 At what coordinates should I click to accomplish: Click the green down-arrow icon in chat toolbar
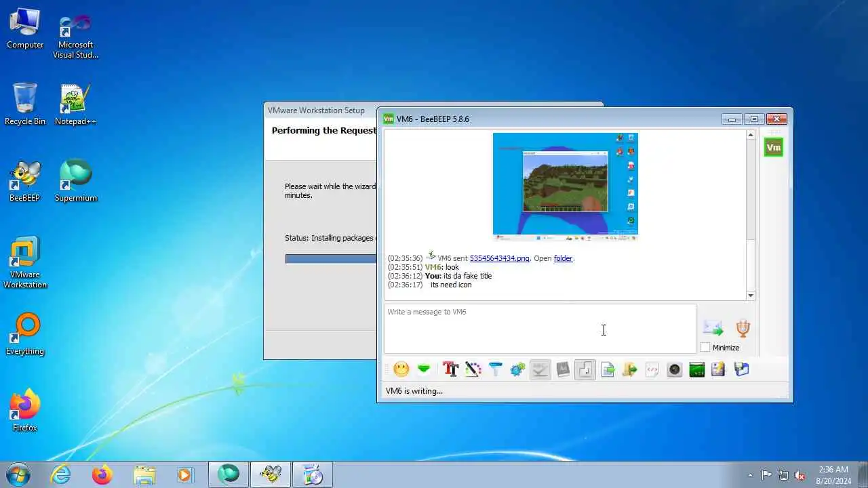424,369
